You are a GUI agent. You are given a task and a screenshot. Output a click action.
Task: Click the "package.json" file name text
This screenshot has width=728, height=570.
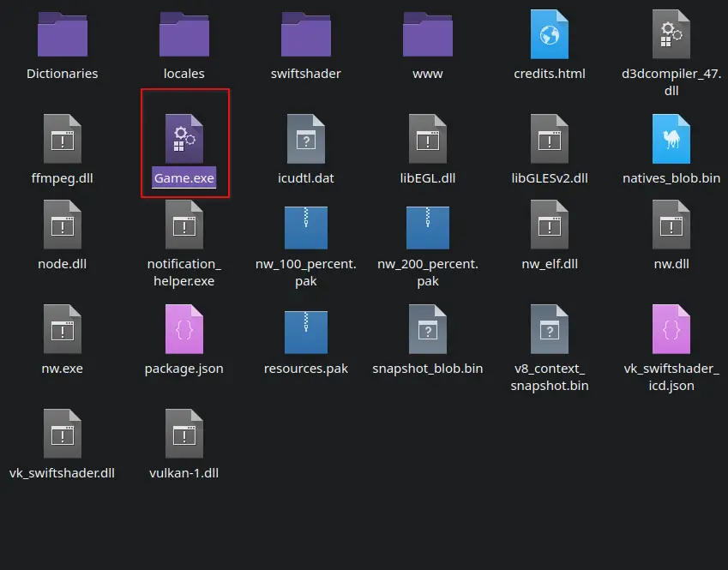184,369
